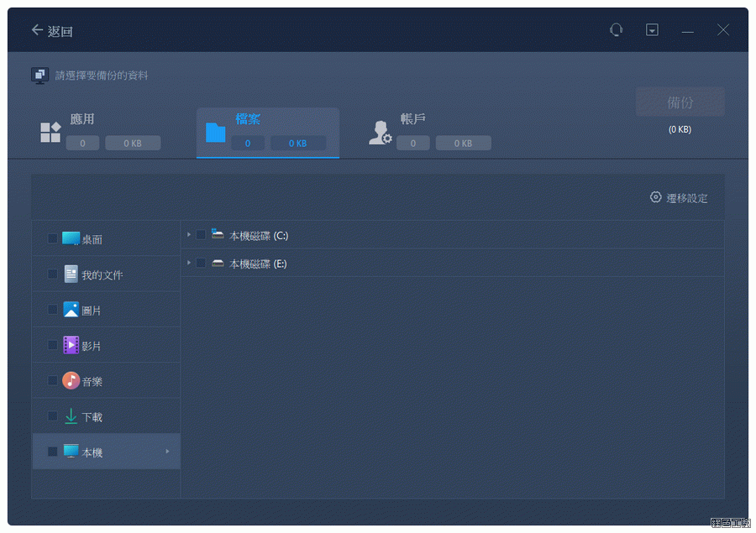
Task: Click the 桌面 desktop icon
Action: tap(71, 239)
